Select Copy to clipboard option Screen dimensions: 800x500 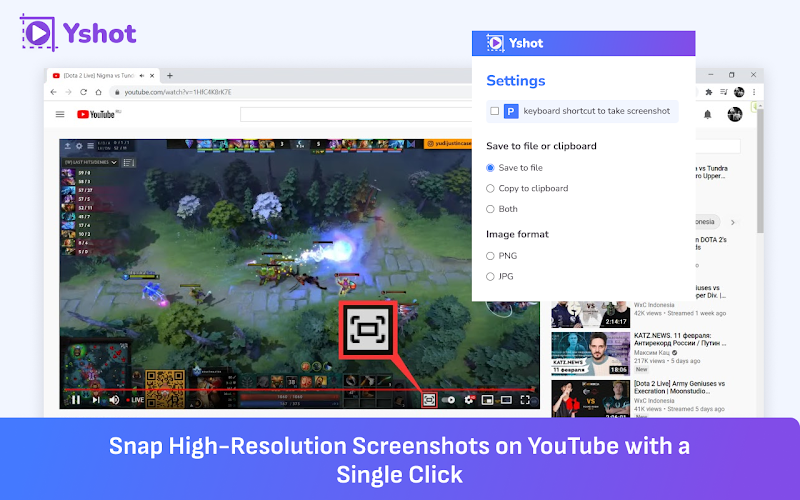tap(490, 188)
